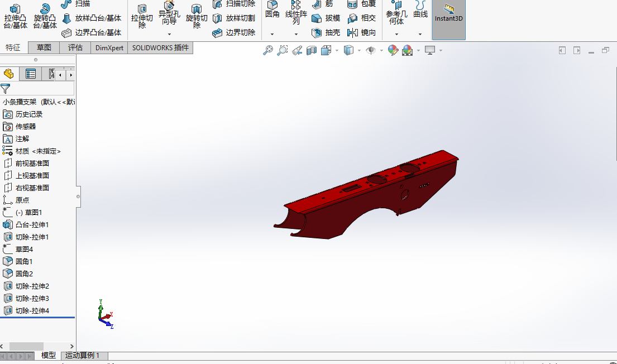Click the Previous View icon

click(297, 50)
